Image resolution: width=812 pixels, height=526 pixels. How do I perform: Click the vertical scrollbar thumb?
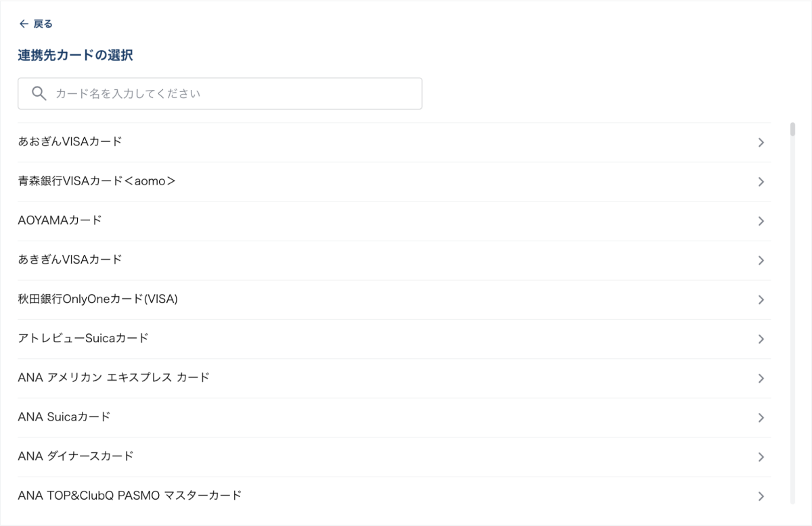coord(792,129)
